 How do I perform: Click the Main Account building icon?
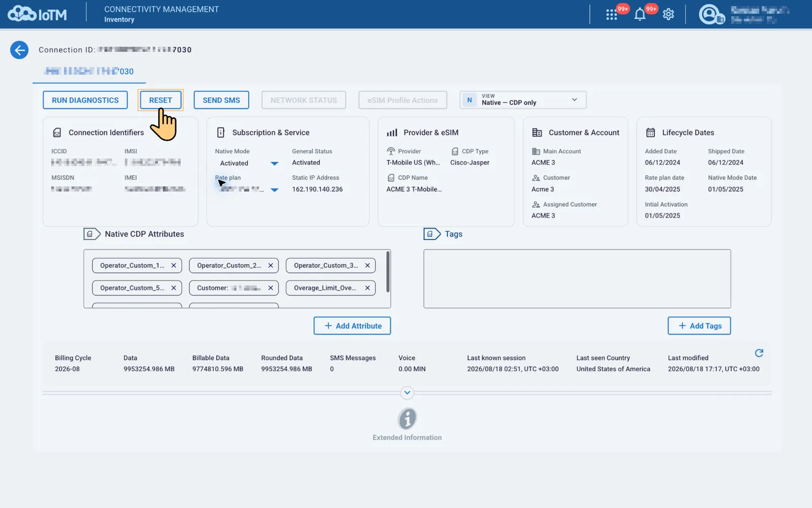536,151
